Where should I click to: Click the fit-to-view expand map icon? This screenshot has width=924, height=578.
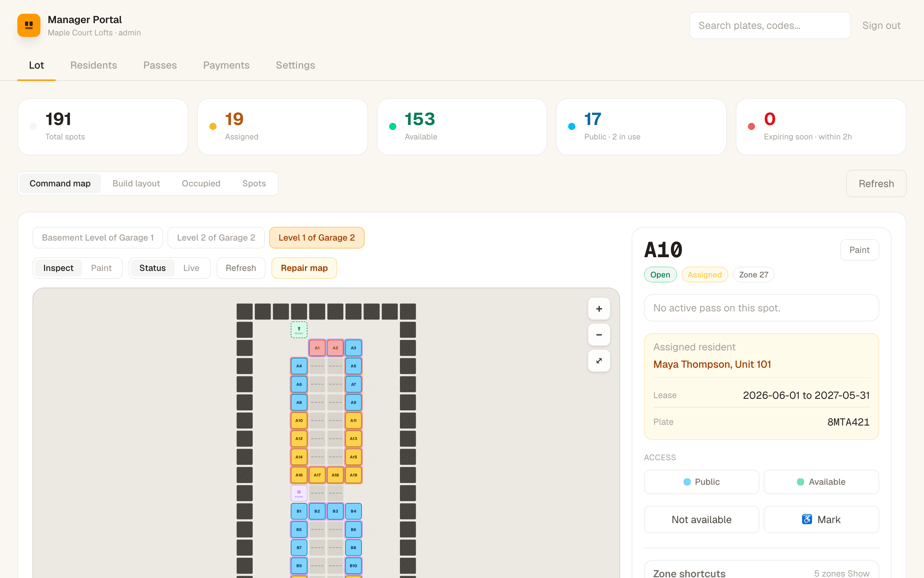point(599,361)
